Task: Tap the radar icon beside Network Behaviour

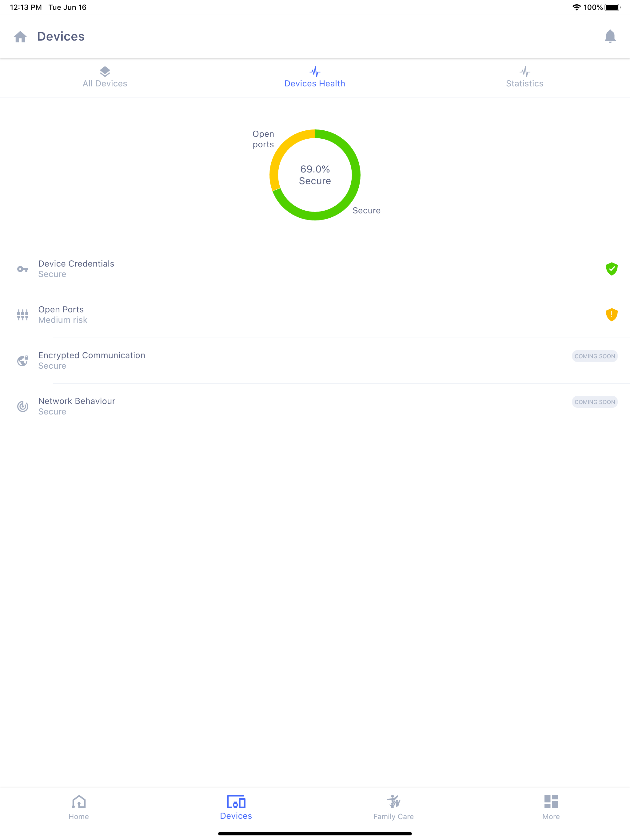Action: [x=23, y=406]
